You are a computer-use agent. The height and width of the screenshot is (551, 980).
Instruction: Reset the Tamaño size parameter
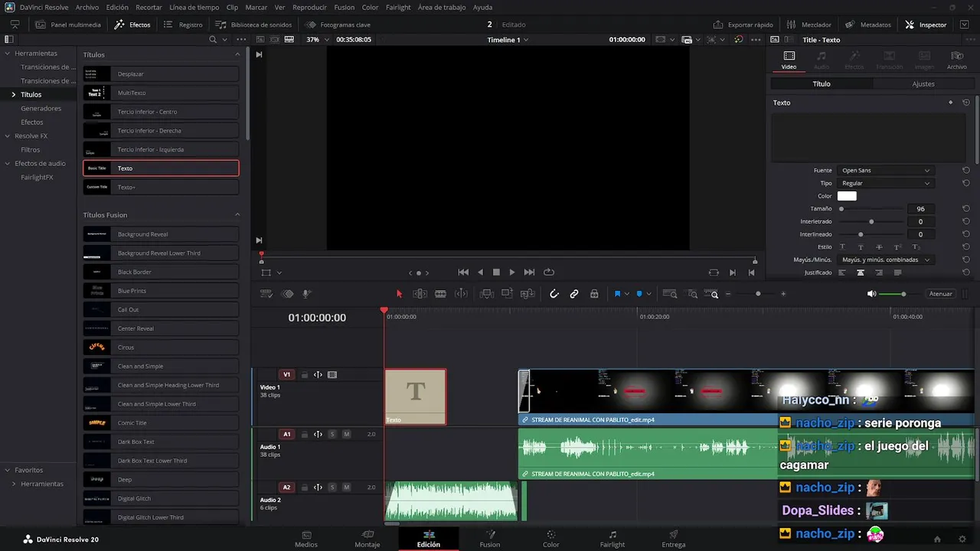966,209
